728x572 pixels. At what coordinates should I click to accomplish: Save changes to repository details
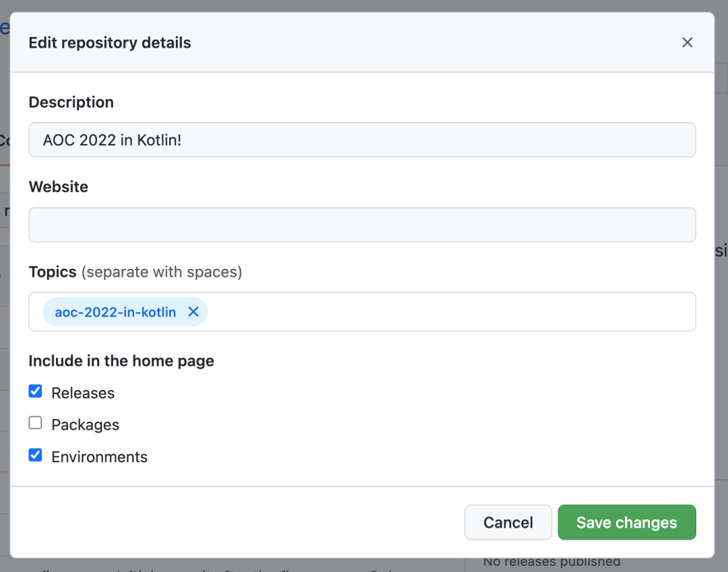coord(627,522)
